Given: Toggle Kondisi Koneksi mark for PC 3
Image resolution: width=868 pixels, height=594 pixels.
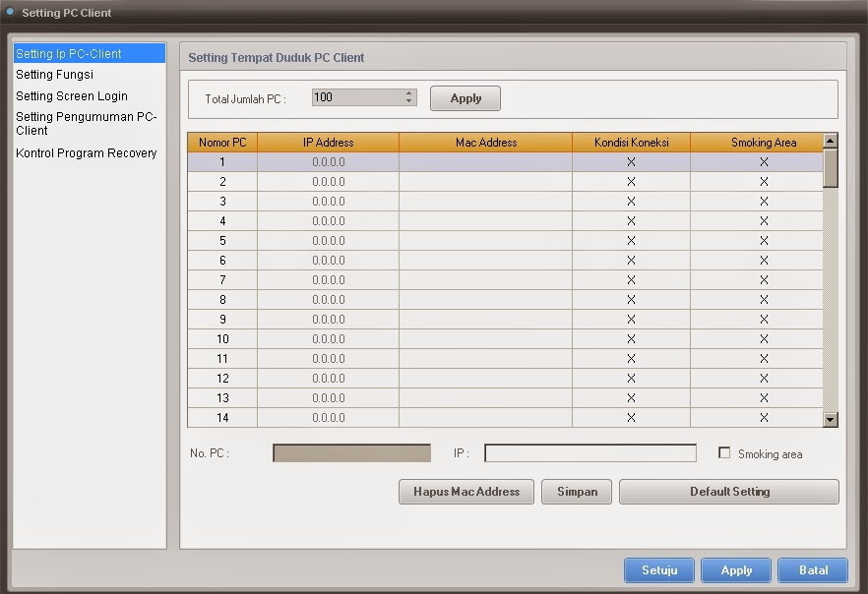Looking at the screenshot, I should click(x=630, y=201).
